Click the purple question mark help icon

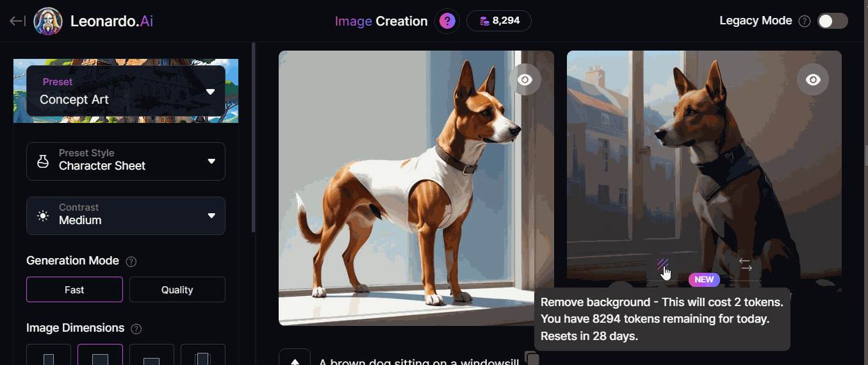click(x=447, y=21)
